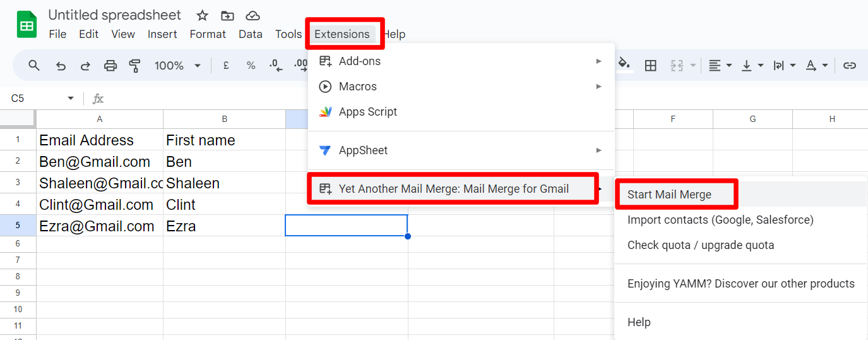The width and height of the screenshot is (868, 340).
Task: Open the Edit menu
Action: click(88, 34)
